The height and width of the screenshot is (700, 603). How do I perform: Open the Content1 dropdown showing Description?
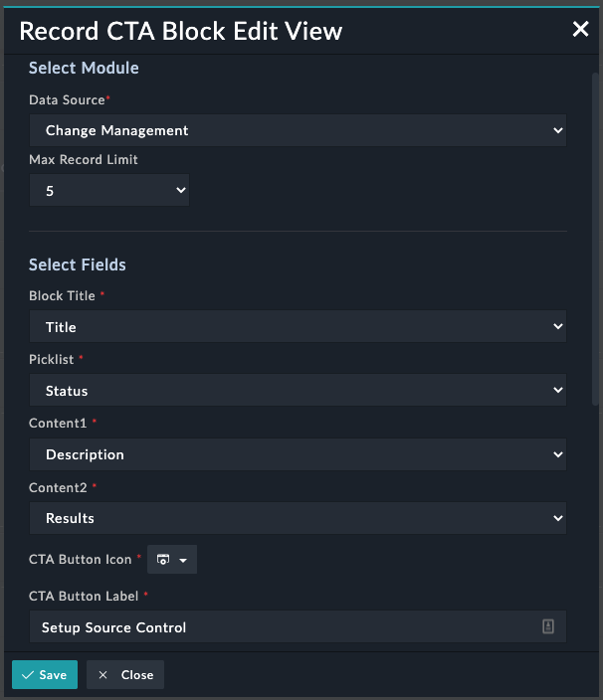coord(298,454)
